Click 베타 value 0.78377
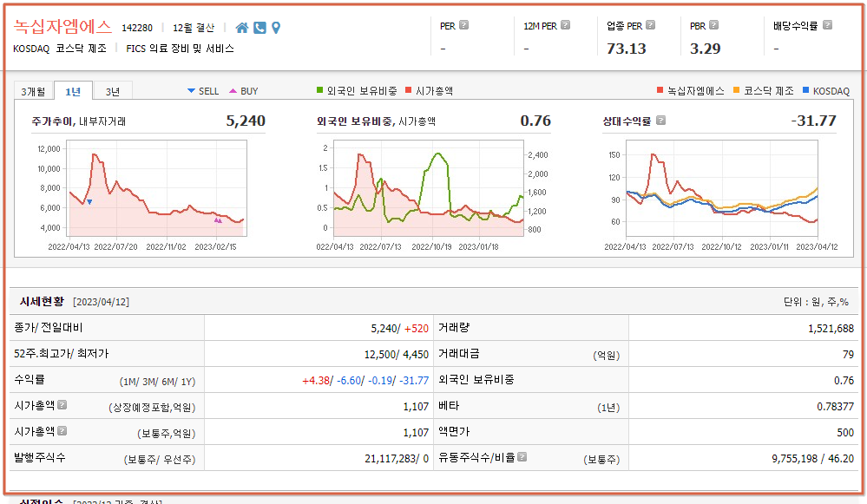The image size is (867, 504). click(836, 406)
